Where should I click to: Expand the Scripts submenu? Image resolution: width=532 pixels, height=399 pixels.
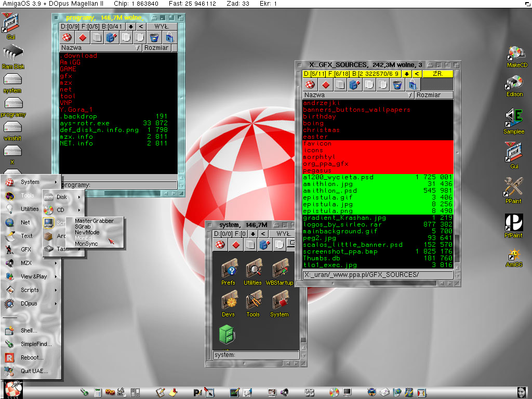point(32,290)
